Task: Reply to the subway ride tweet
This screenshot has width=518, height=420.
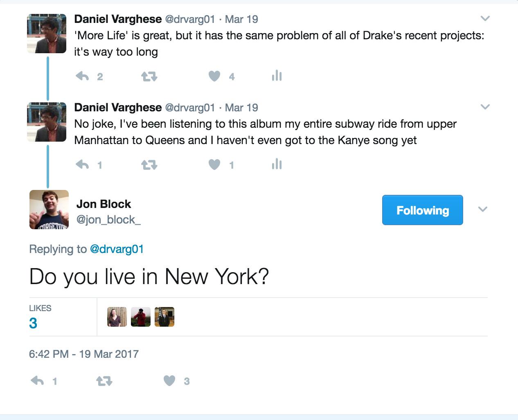Action: (x=82, y=165)
